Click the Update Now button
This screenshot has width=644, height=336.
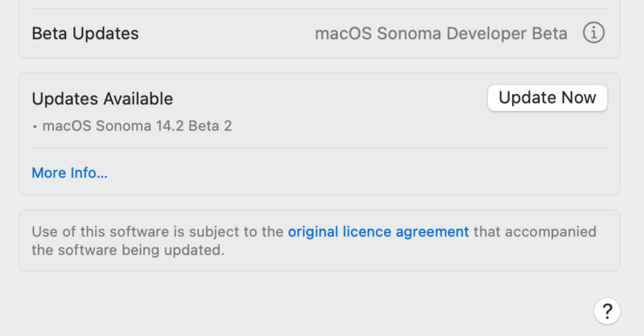point(547,98)
